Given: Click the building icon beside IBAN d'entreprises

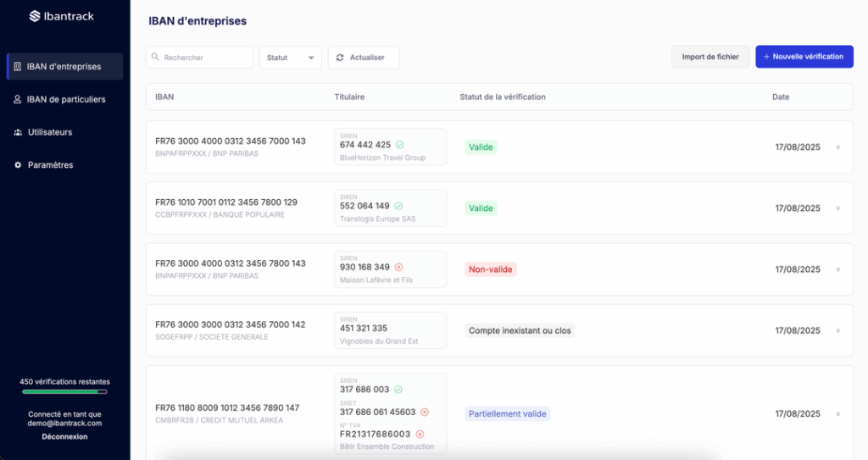Looking at the screenshot, I should 18,67.
